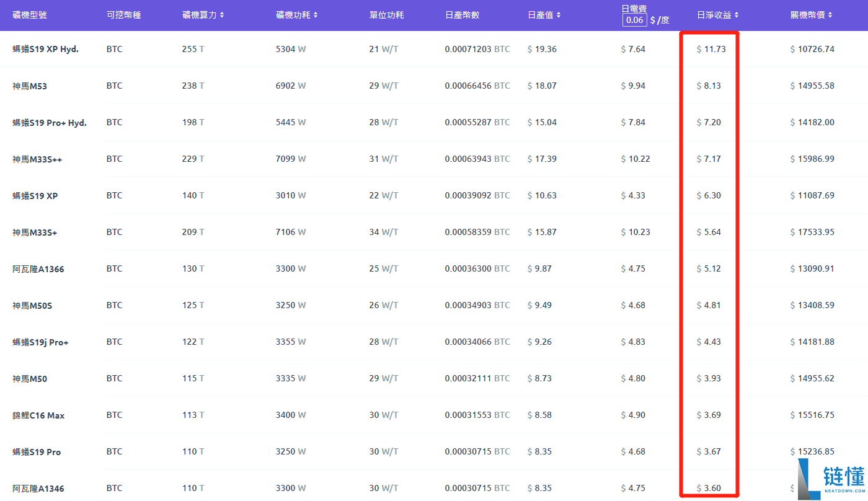Open the 錦鯉C16 Max miner entry

(38, 415)
